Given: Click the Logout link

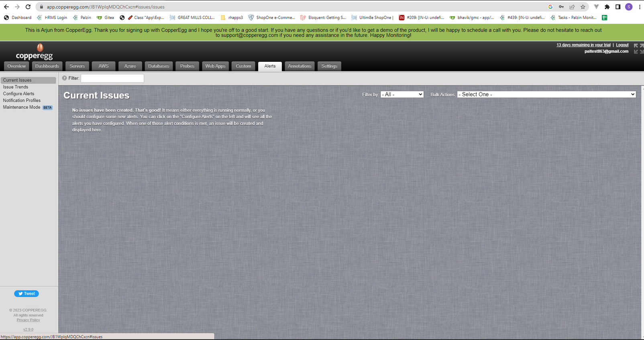Looking at the screenshot, I should 622,45.
